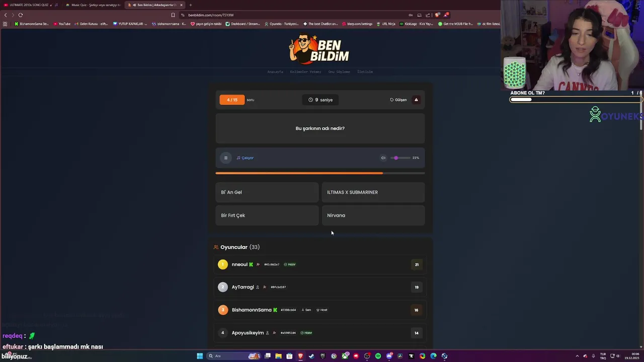Pause the playing song clip

point(225,158)
